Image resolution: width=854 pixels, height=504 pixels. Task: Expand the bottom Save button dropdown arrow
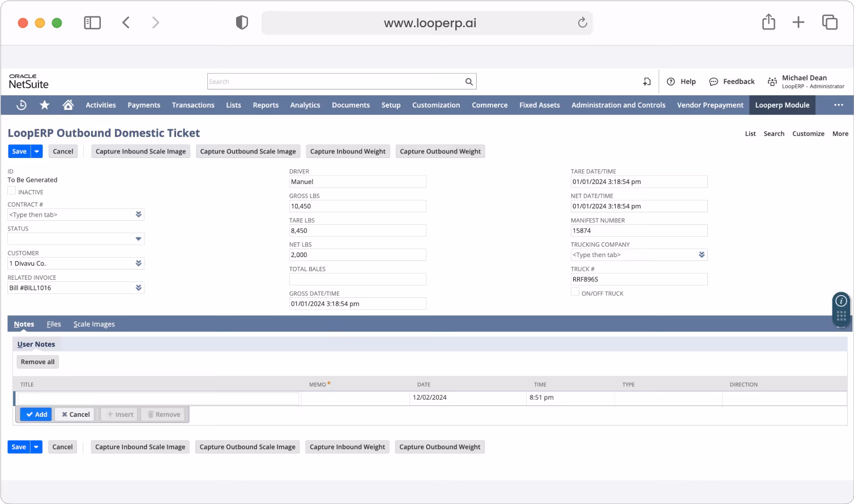[36, 447]
